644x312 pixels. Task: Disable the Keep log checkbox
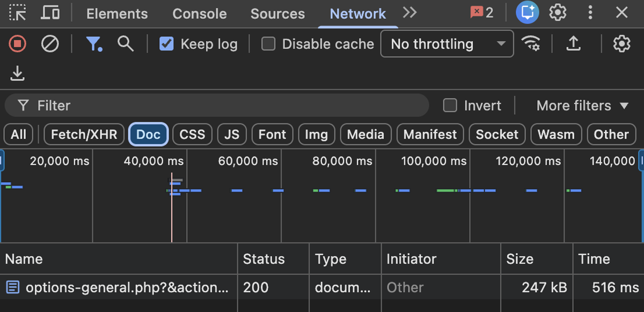point(167,44)
